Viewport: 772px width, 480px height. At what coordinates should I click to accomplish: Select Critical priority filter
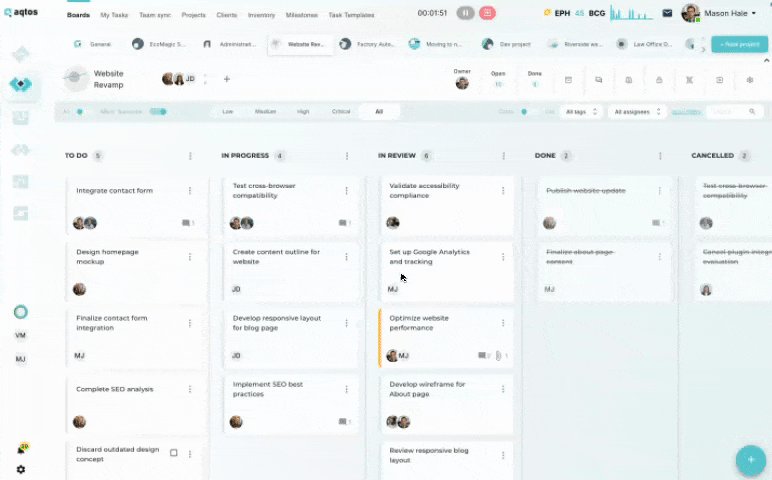point(341,112)
